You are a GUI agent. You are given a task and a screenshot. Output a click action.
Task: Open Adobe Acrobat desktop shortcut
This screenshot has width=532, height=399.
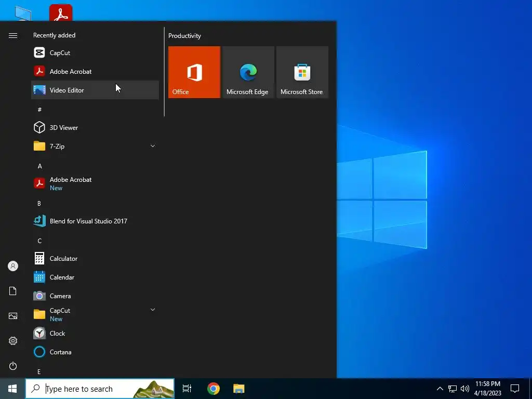coord(61,12)
